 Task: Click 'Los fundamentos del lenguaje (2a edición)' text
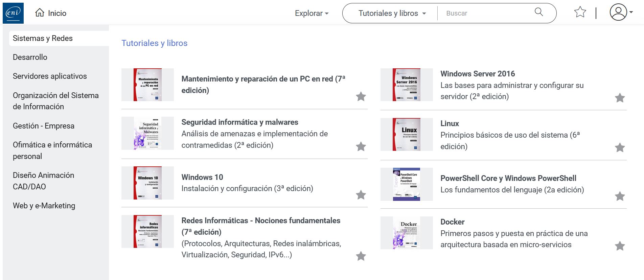tap(512, 190)
